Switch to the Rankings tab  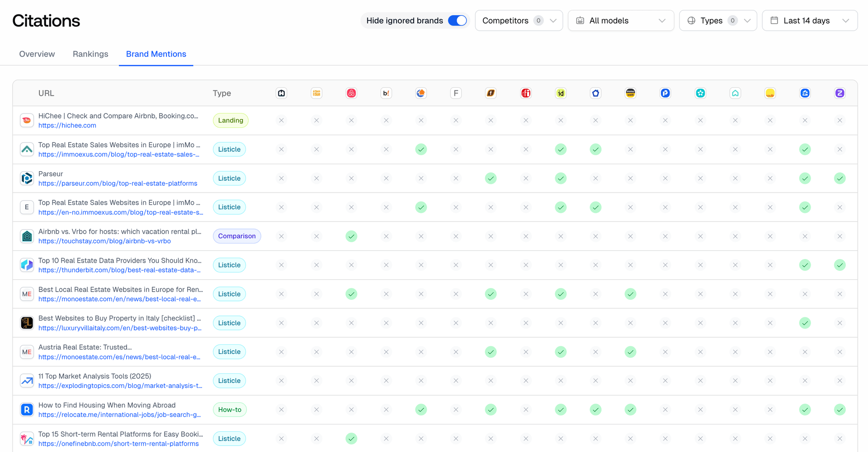(x=90, y=54)
